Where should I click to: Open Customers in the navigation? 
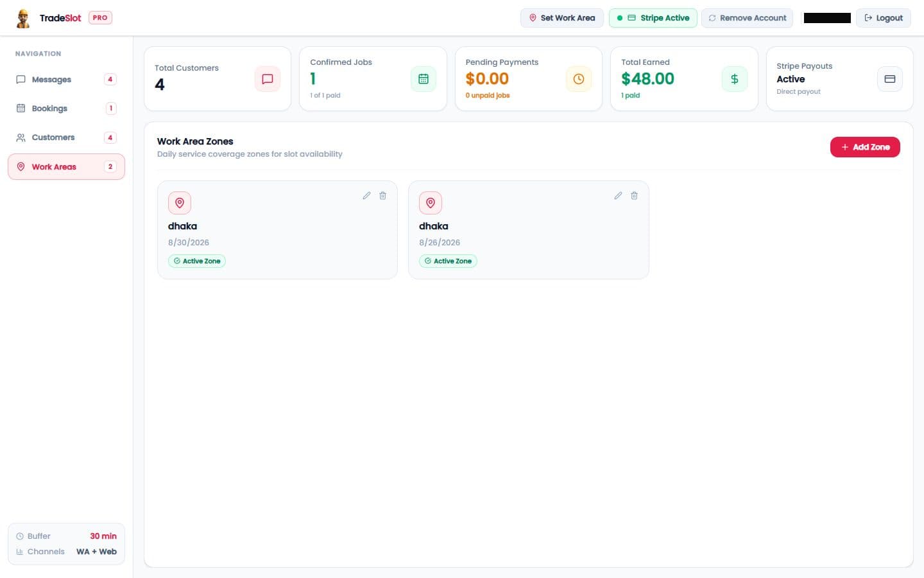click(x=66, y=137)
